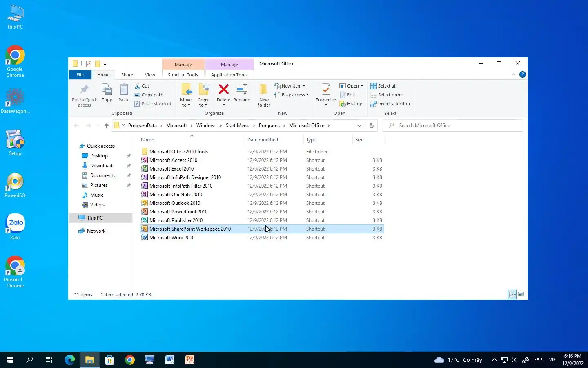Select Microsoft Excel 2010 shortcut
Screen dimensions: 588x368
pyautogui.click(x=262, y=169)
